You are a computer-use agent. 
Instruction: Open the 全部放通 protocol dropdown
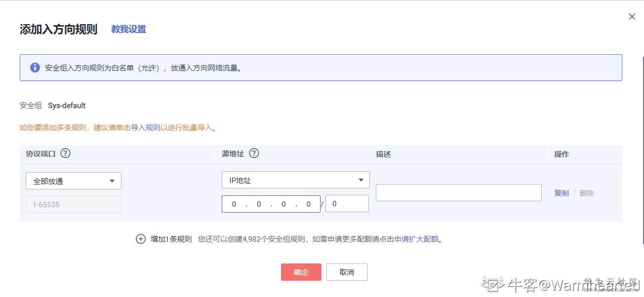pyautogui.click(x=74, y=181)
